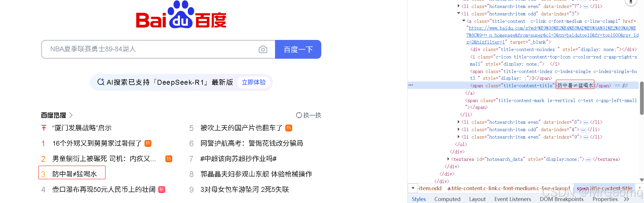
Task: Open hot search 男童躺街上被碾死
Action: [x=104, y=159]
